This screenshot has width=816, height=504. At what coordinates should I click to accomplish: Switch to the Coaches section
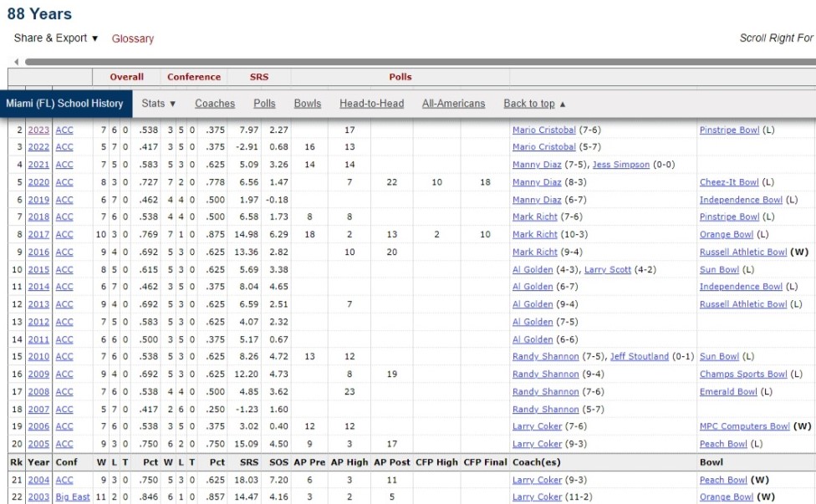pyautogui.click(x=215, y=104)
